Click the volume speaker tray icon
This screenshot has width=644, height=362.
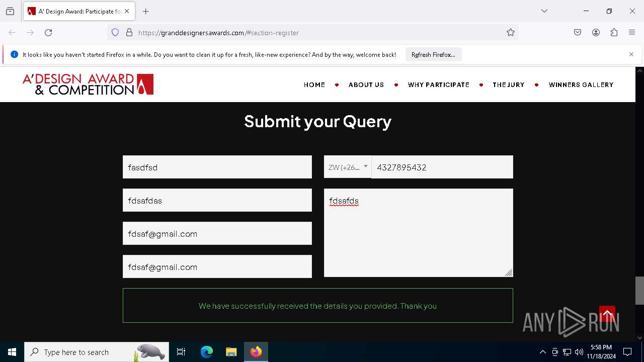click(x=579, y=352)
